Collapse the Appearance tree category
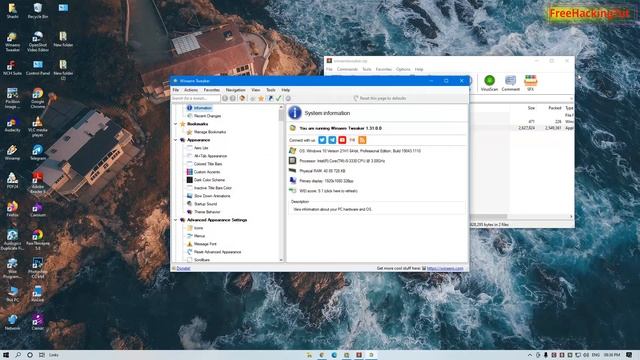The height and width of the screenshot is (360, 640). coord(176,140)
